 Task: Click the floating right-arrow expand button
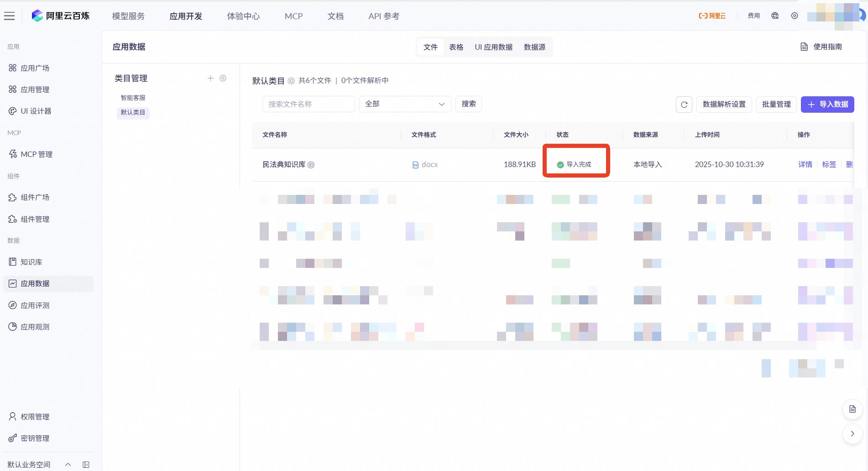point(852,434)
